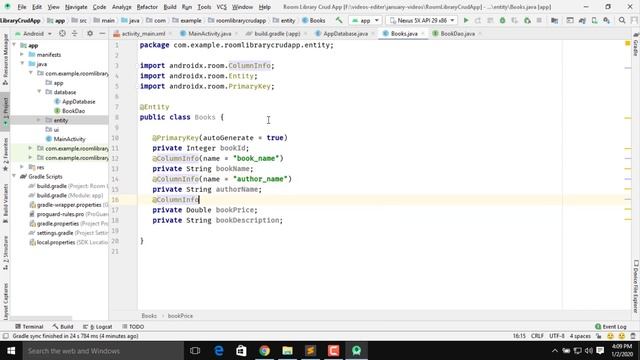Screen dimensions: 640x360
Task: Select gradle.properties file in the tree
Action: 58,224
